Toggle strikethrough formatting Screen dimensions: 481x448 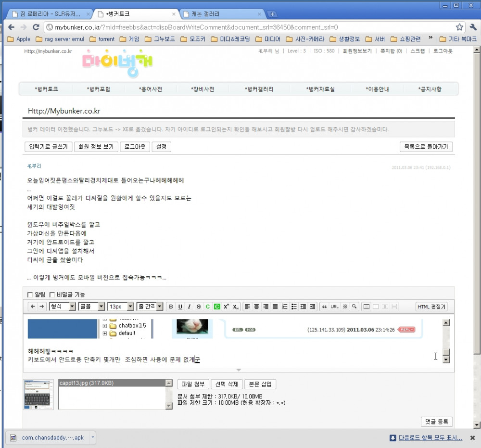coord(199,307)
